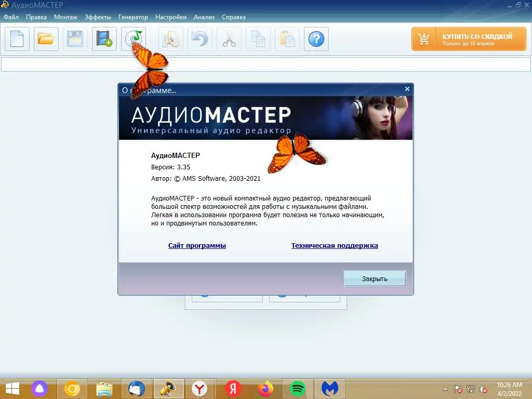Create a new file from toolbar
532x399 pixels.
tap(17, 39)
